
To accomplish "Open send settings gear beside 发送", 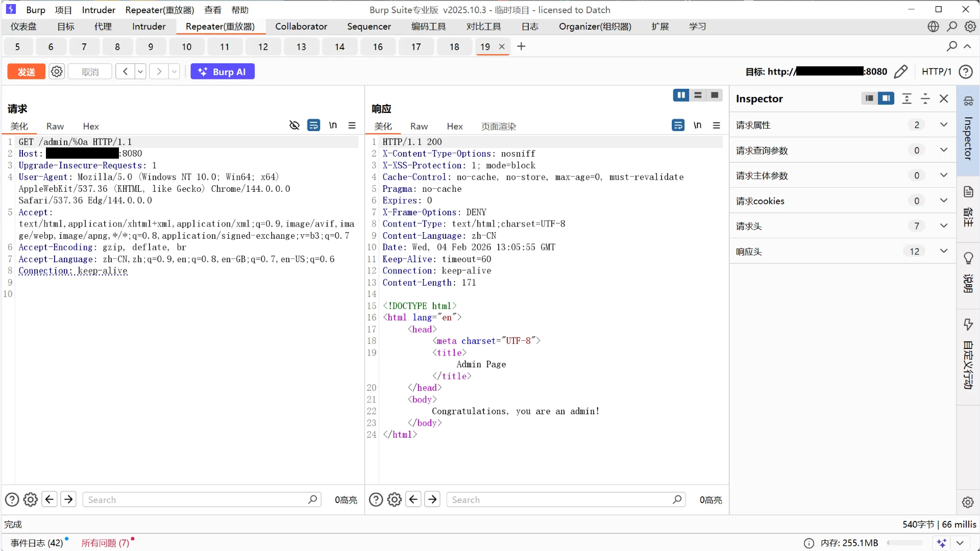I will (x=57, y=71).
